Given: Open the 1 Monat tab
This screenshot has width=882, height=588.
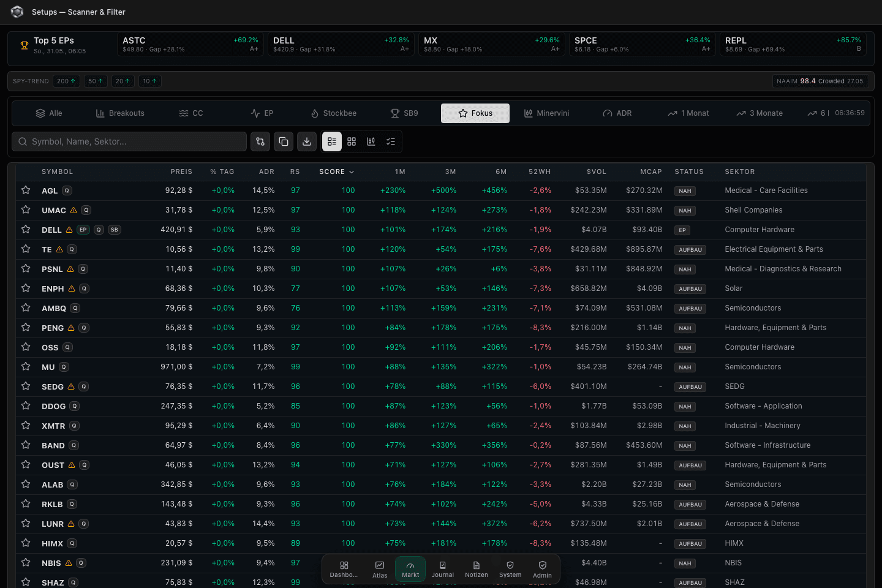Looking at the screenshot, I should click(688, 113).
